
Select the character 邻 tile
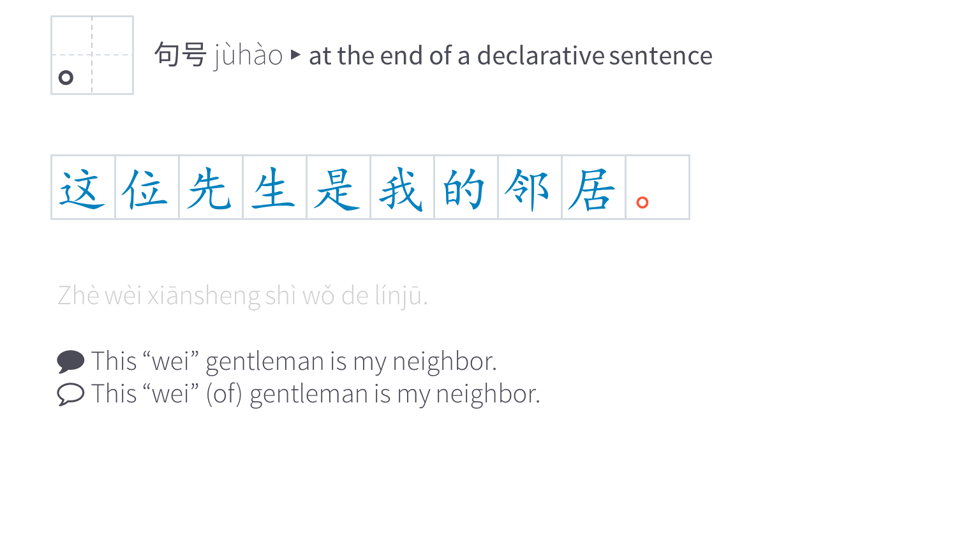tap(530, 187)
